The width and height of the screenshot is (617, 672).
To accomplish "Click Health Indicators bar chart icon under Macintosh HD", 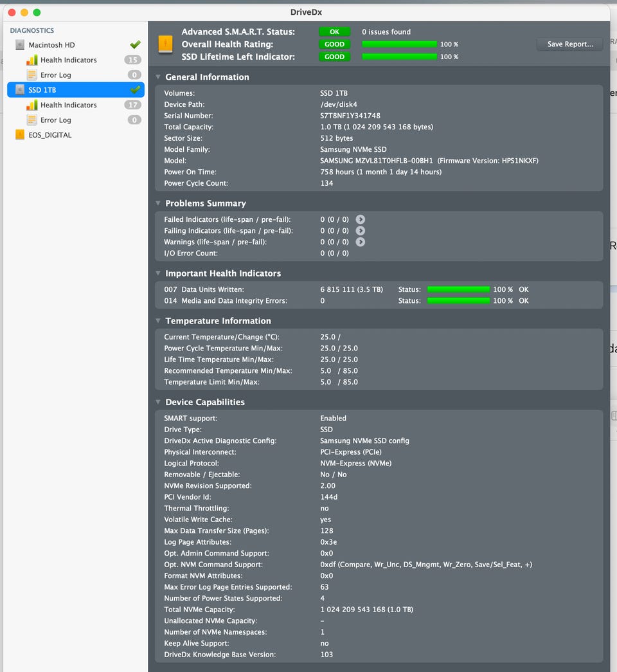I will (31, 60).
